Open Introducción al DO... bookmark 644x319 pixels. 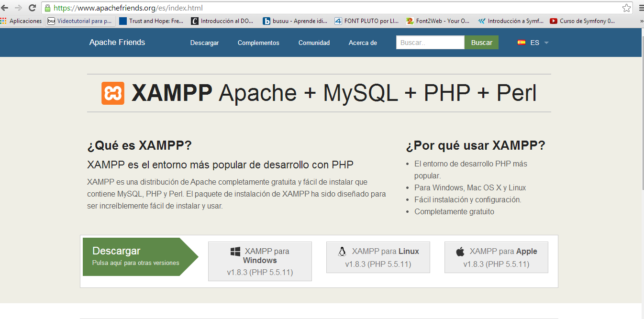[x=222, y=21]
